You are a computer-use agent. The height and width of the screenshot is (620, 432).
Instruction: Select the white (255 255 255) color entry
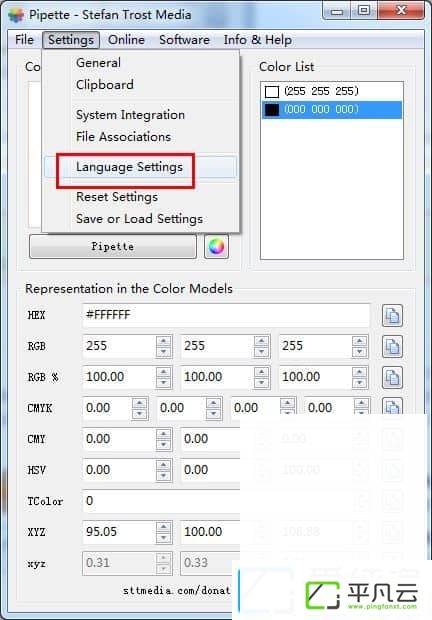[331, 91]
